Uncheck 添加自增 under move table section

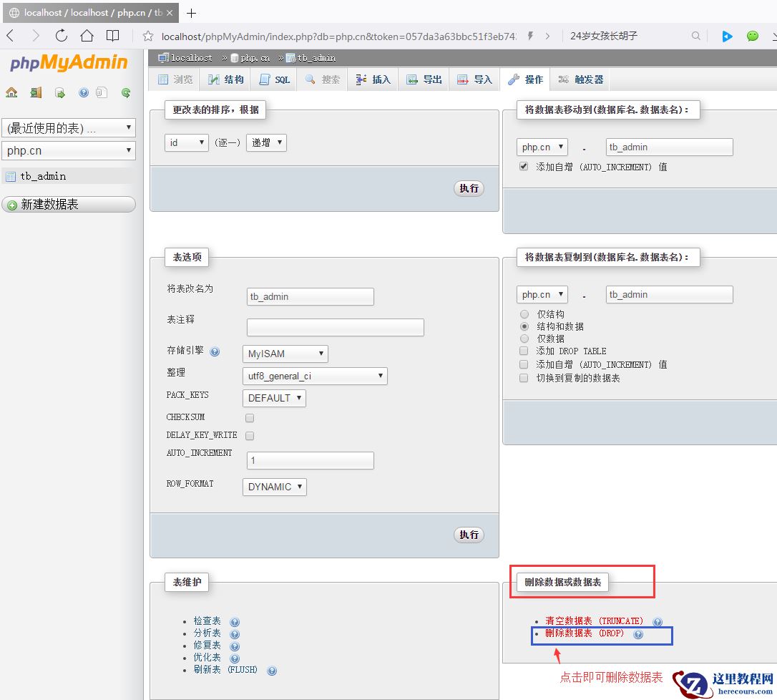(x=524, y=166)
